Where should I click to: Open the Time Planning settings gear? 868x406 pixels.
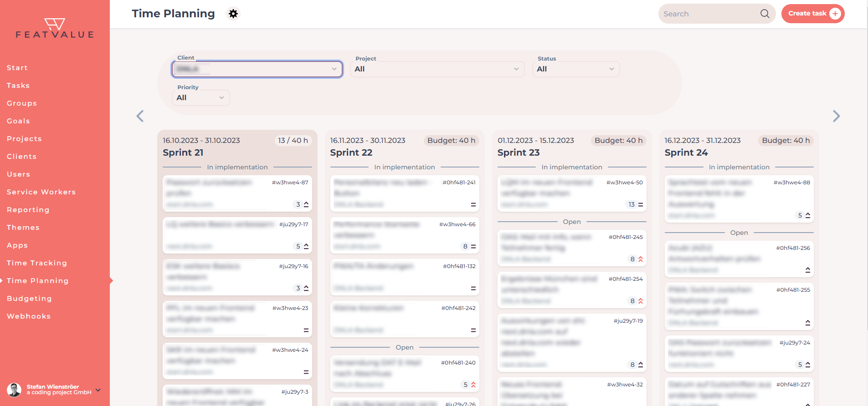click(233, 14)
